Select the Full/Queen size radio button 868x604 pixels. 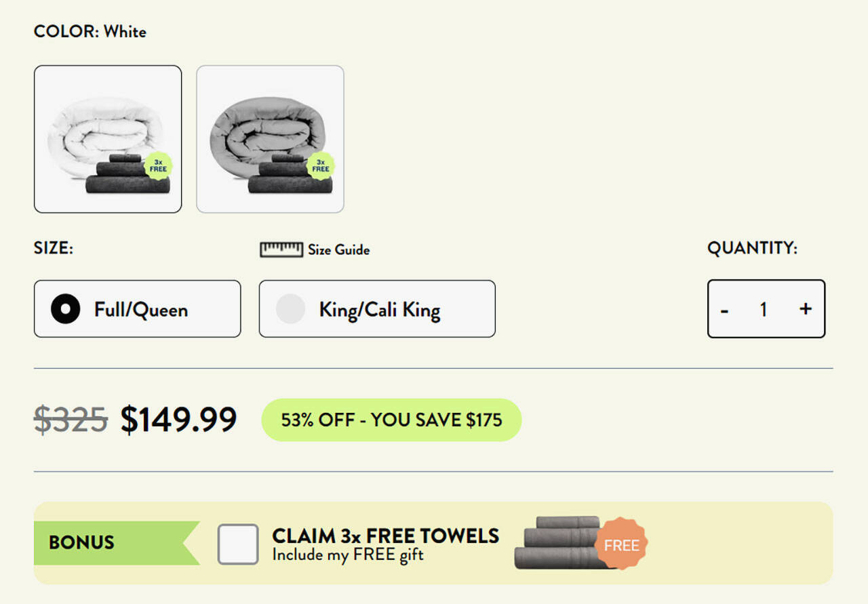65,309
